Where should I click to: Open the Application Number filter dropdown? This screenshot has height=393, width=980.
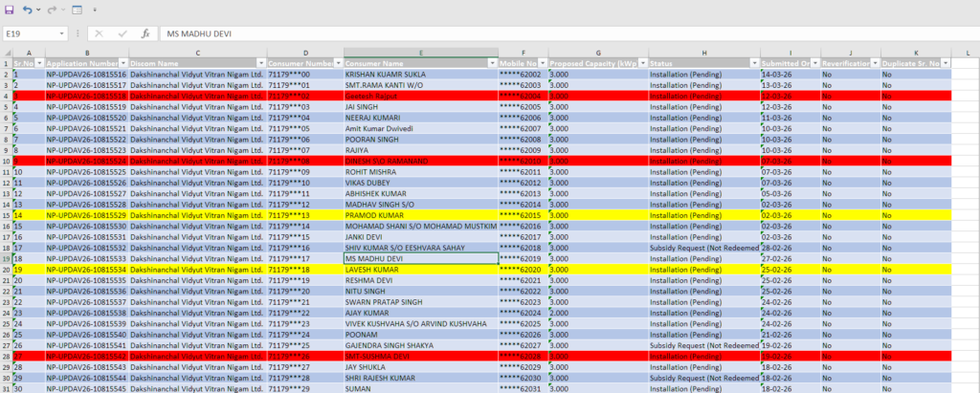123,63
